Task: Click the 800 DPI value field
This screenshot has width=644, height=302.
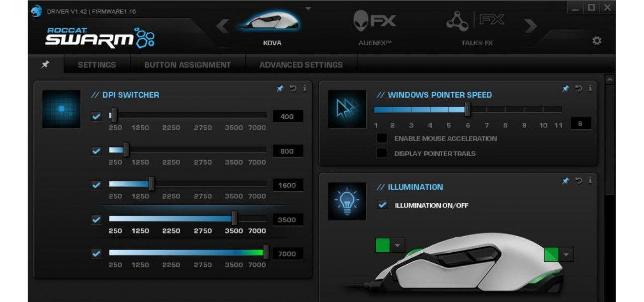Action: 288,151
